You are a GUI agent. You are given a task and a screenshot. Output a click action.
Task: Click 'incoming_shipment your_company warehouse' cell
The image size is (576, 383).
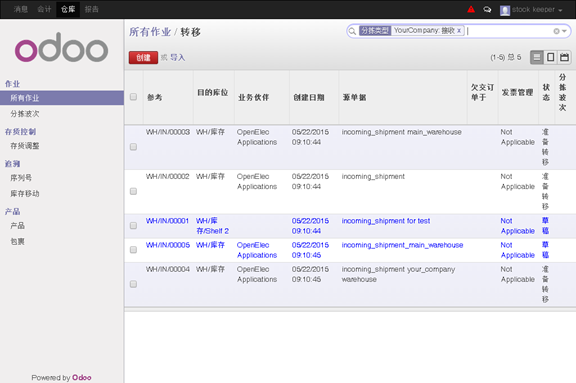click(x=399, y=274)
